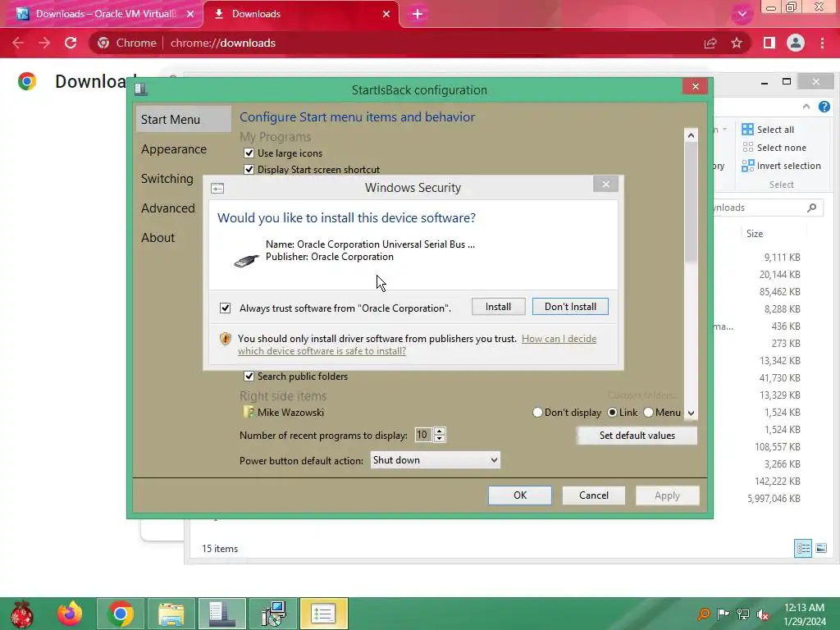Open the Switching section in StartIsBack
This screenshot has width=840, height=630.
(x=167, y=178)
